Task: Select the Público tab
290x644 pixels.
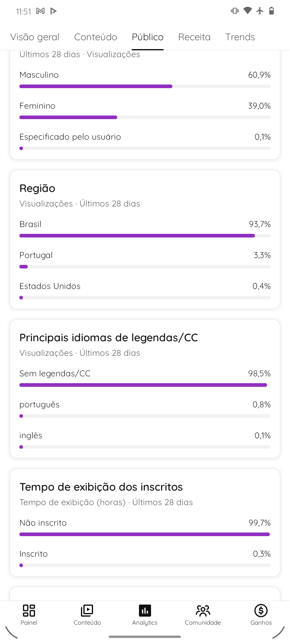Action: [148, 37]
